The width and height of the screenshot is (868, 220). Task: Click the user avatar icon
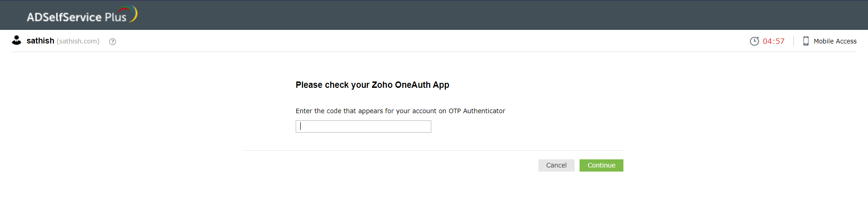(x=17, y=40)
